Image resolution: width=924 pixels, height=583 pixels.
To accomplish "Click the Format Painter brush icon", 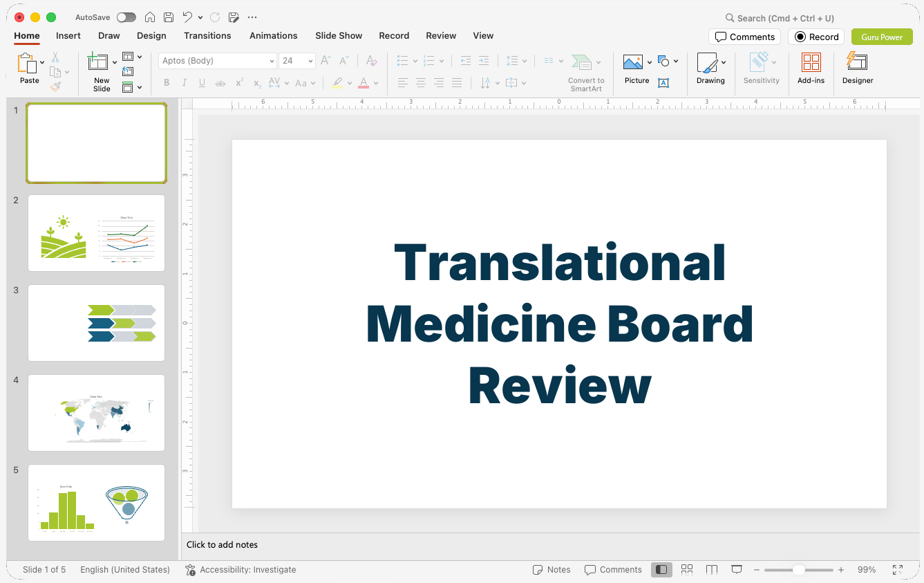I will [x=55, y=86].
